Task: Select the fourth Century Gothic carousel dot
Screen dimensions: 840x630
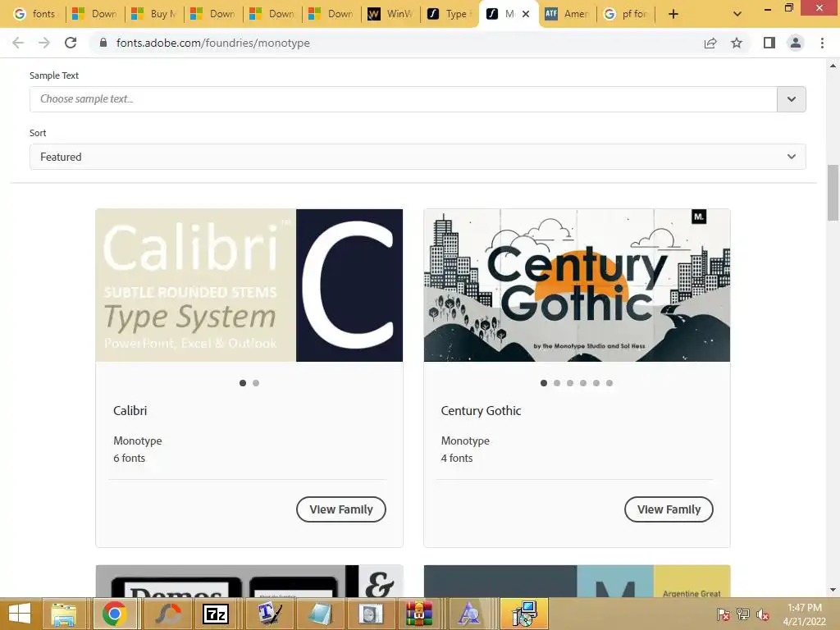Action: point(583,383)
